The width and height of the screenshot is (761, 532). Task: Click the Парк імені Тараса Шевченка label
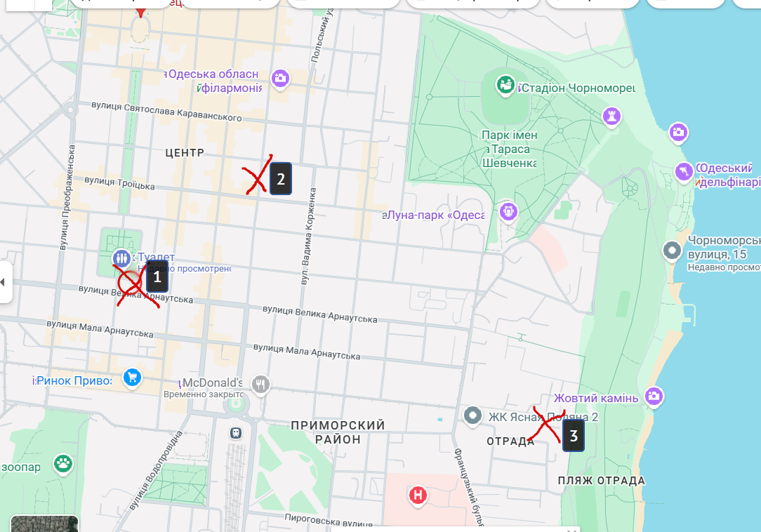point(509,149)
